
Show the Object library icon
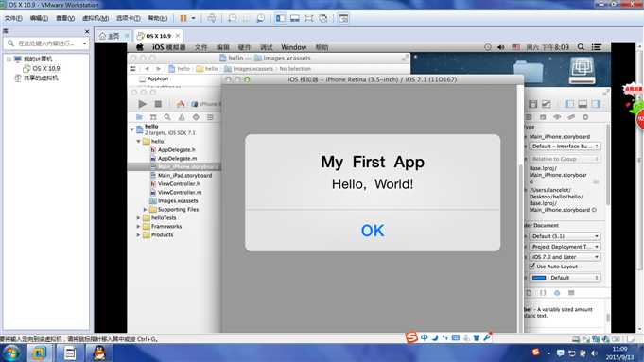[557, 293]
